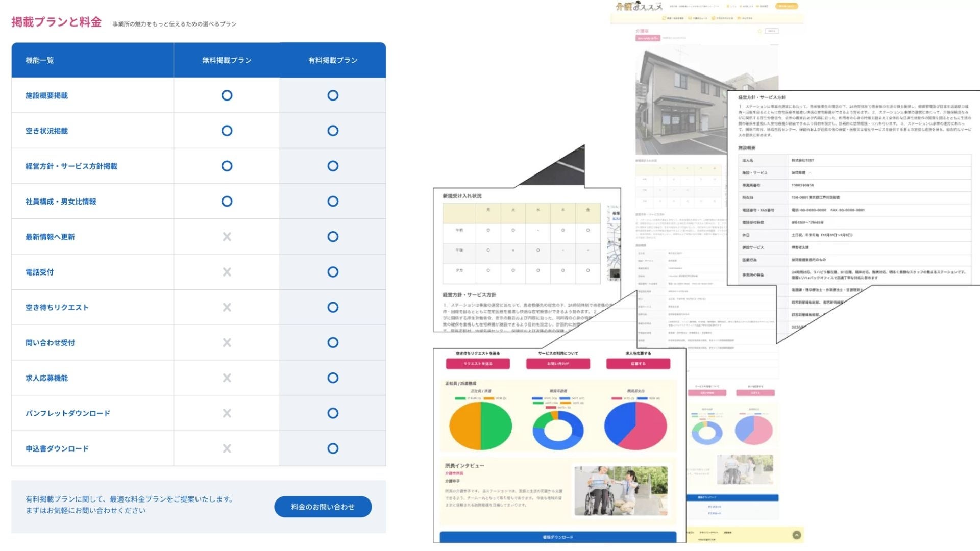The height and width of the screenshot is (551, 980).
Task: Click the パンフレットダウンロード feature label
Action: 68,413
